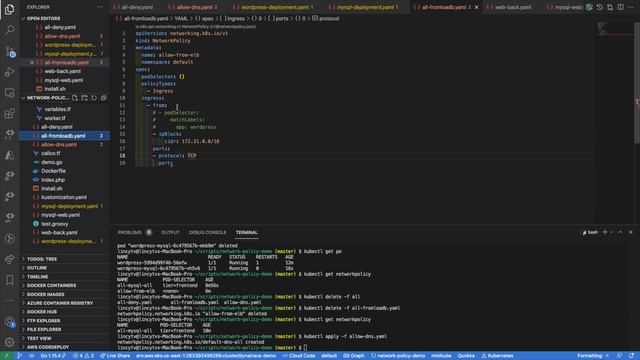
Task: Maximize the terminal panel with the chevron
Action: pyautogui.click(x=620, y=232)
